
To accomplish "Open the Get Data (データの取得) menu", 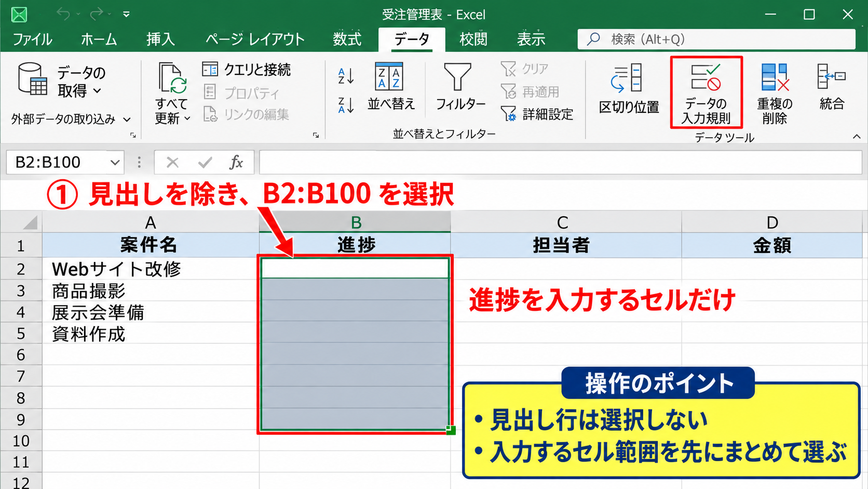I will (x=62, y=81).
